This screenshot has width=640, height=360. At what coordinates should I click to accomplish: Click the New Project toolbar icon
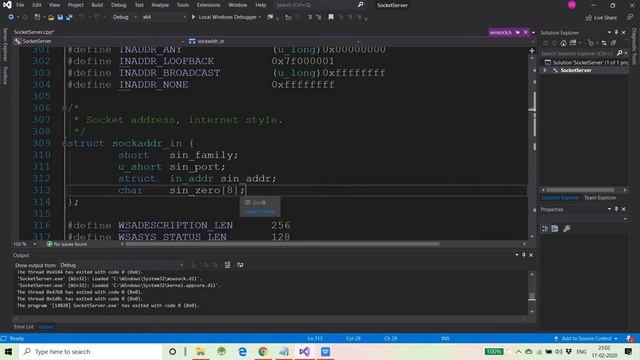(x=37, y=17)
